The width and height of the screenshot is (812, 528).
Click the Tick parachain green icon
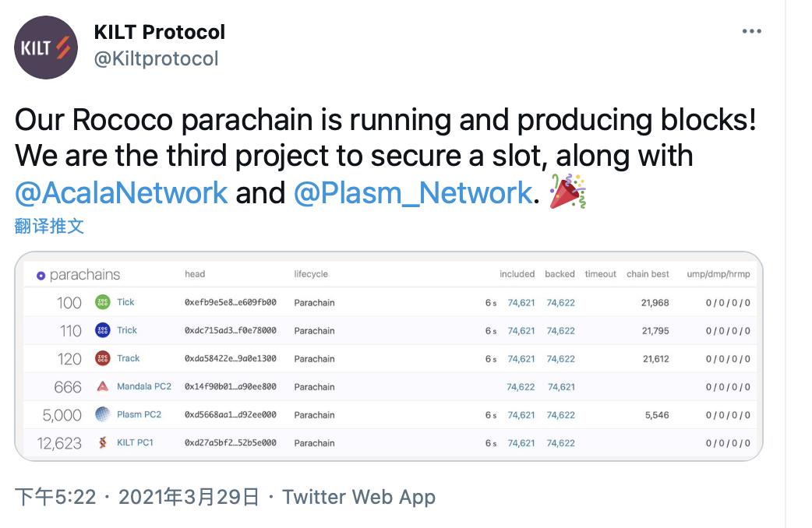[102, 302]
